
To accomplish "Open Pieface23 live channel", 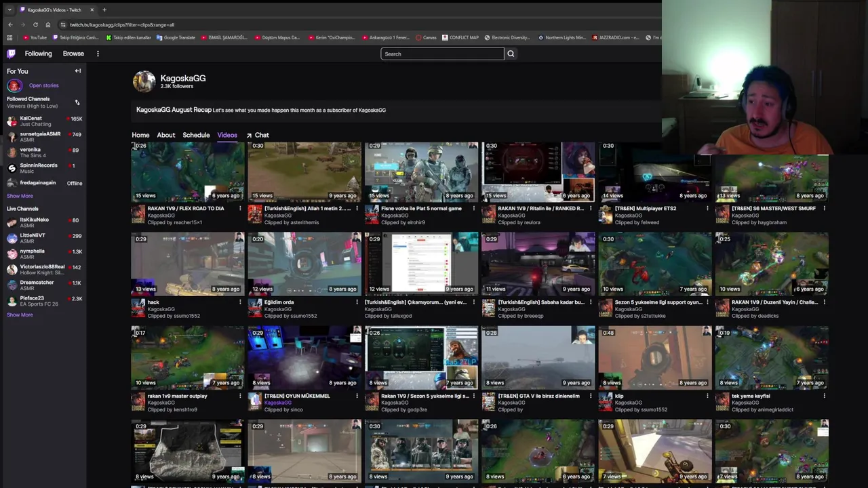I will pyautogui.click(x=44, y=300).
